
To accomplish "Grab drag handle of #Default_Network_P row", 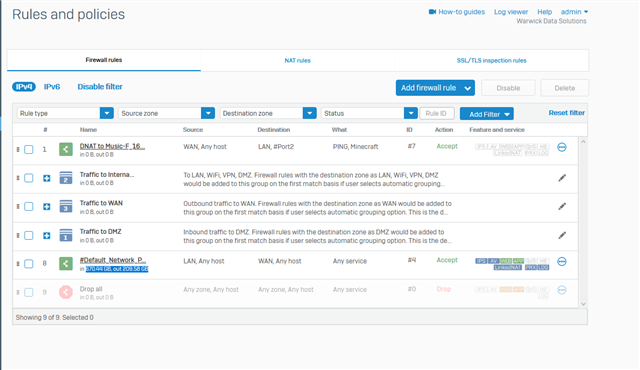I will [18, 264].
